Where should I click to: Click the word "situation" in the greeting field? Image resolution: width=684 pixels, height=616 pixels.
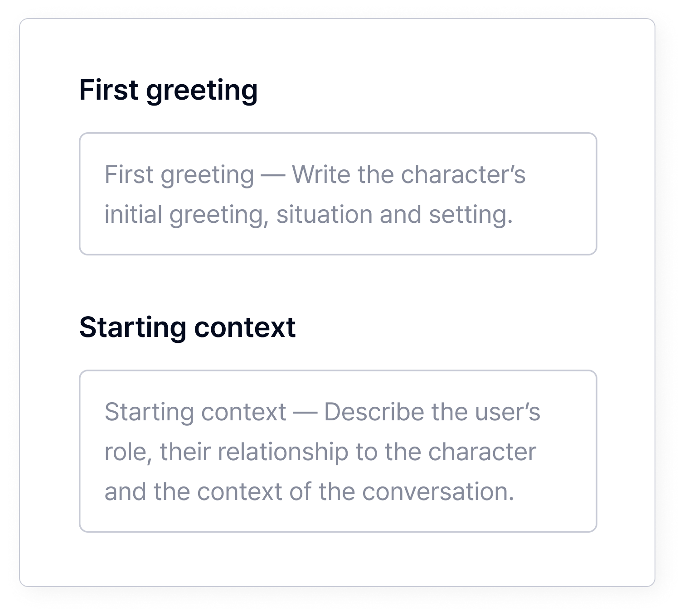(x=324, y=214)
